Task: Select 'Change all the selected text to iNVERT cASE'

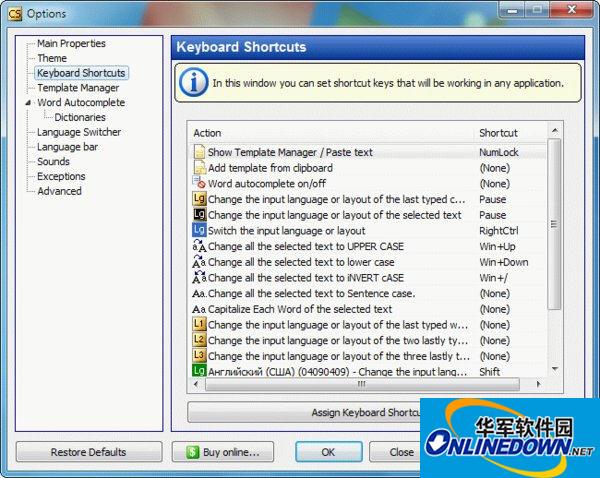Action: (368, 277)
